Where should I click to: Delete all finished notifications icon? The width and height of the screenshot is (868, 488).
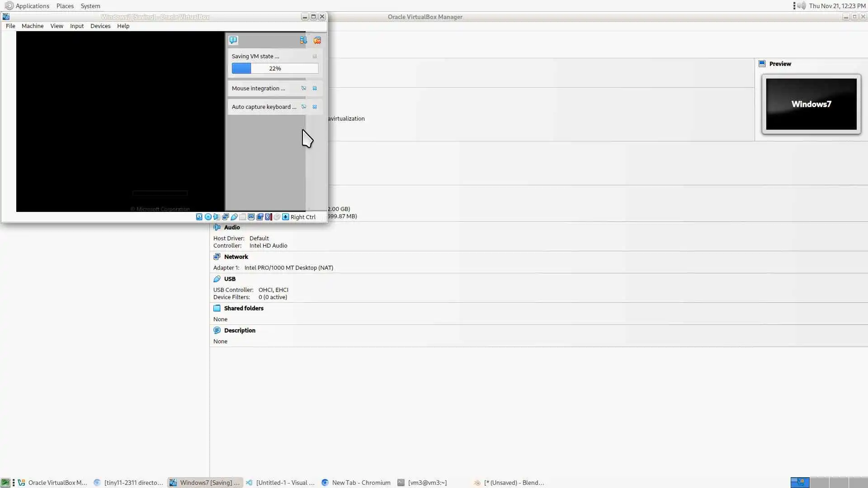(317, 40)
